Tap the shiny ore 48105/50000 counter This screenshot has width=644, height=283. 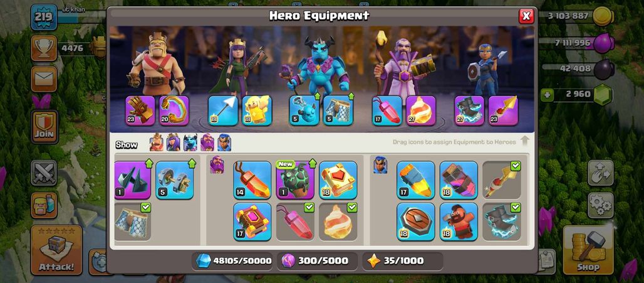[232, 261]
